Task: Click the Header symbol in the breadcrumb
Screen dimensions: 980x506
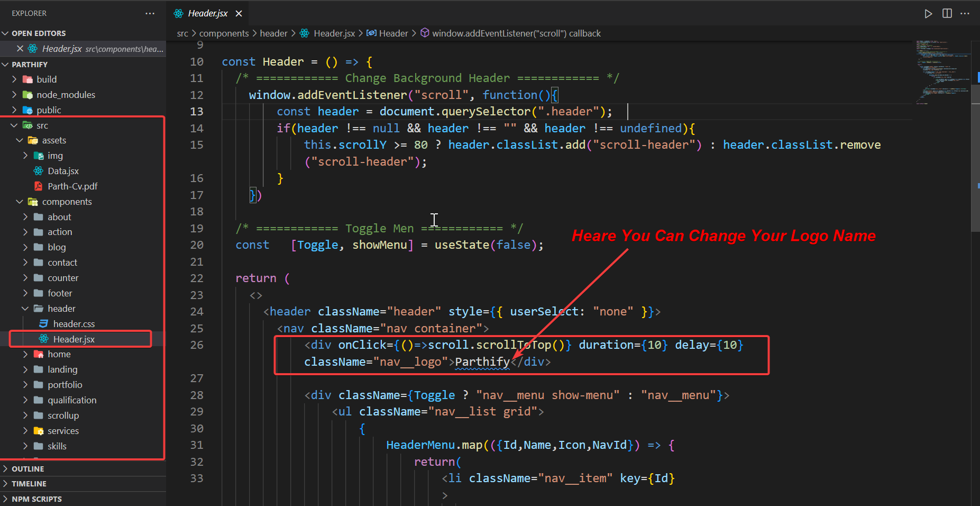Action: [x=393, y=33]
